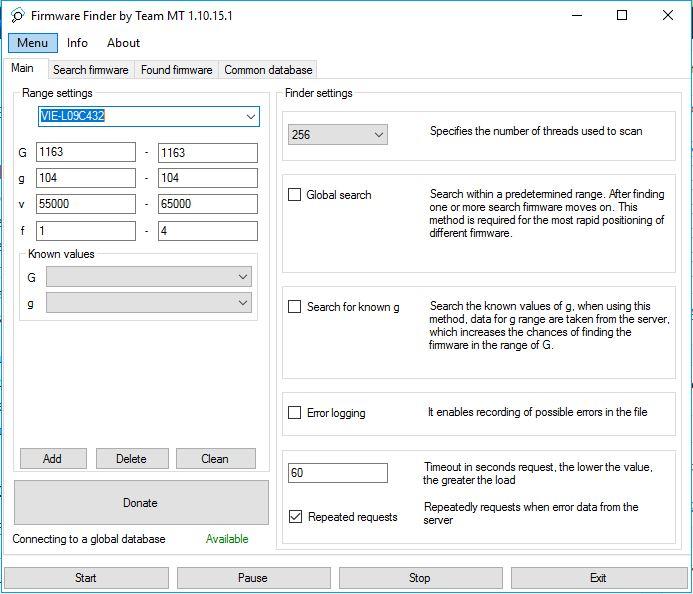
Task: Click the Donate button
Action: point(141,503)
